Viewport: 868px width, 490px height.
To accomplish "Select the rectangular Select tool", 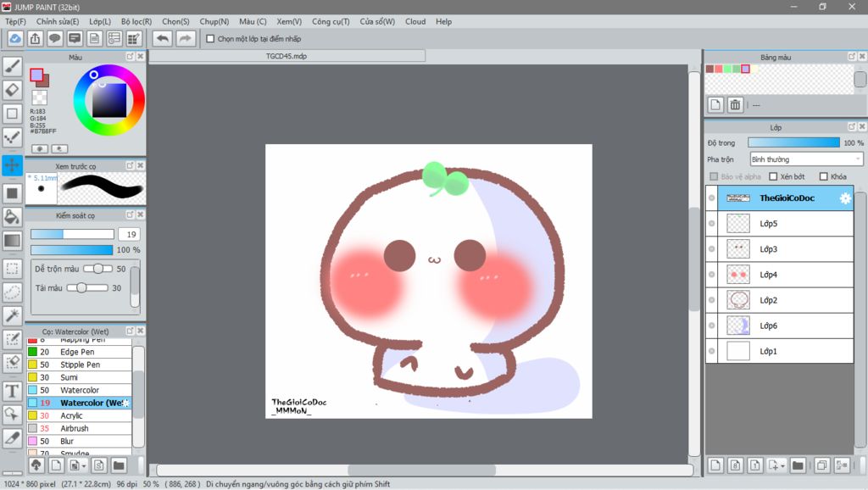I will click(12, 269).
